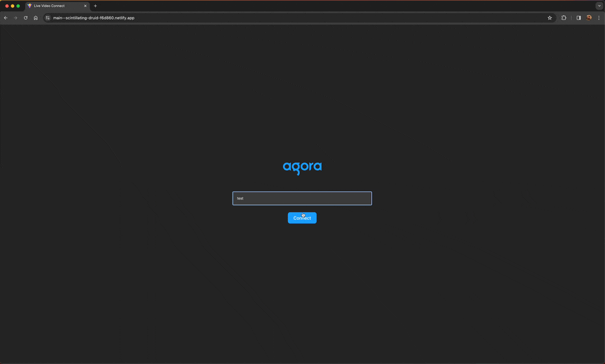Screen dimensions: 605x364
Task: Click the agora logo
Action: 302,168
